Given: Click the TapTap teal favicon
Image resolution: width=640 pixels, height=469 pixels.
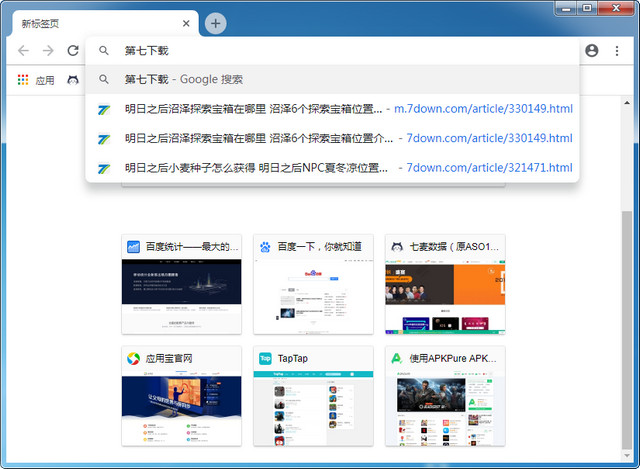Looking at the screenshot, I should click(265, 358).
